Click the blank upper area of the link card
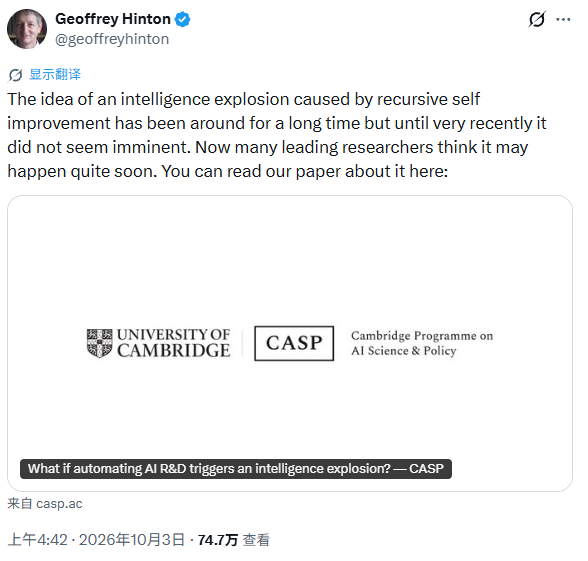The image size is (588, 561). click(290, 259)
